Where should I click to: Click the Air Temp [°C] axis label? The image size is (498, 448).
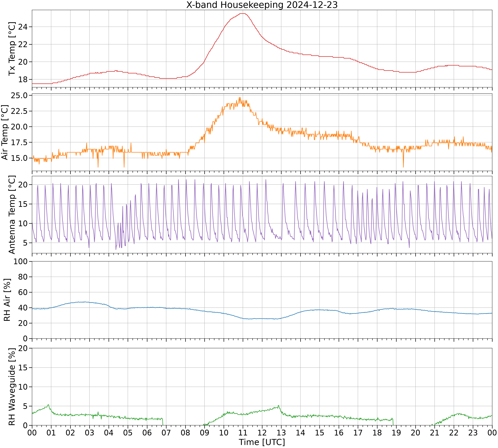coord(5,132)
